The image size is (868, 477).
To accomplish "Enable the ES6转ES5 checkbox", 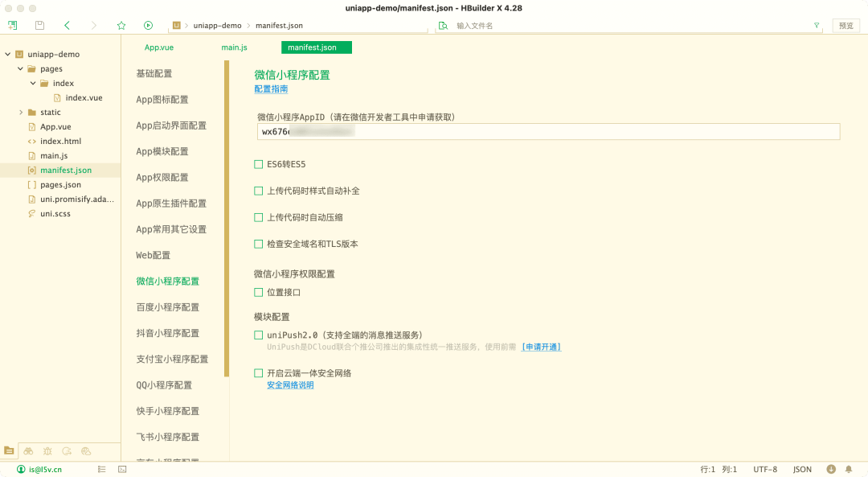I will tap(259, 164).
